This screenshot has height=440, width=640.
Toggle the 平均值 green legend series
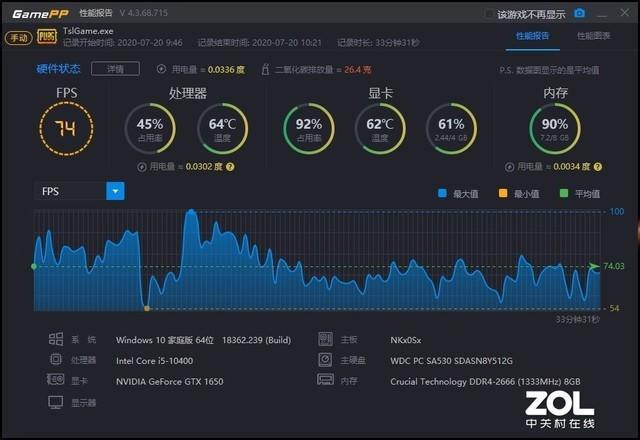tap(564, 194)
